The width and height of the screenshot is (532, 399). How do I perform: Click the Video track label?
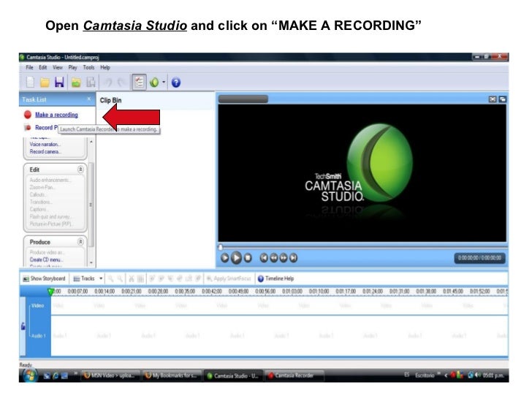coord(38,305)
